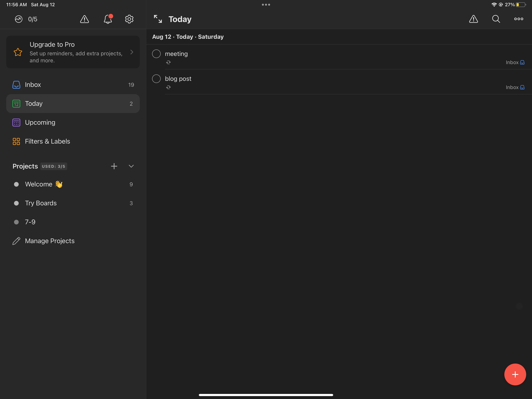Open notifications via the bell icon
Viewport: 532px width, 399px height.
(107, 19)
